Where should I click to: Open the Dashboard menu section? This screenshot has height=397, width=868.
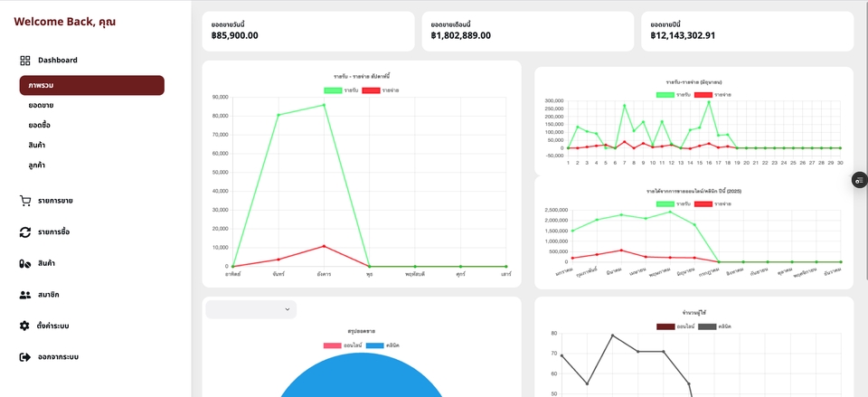[58, 61]
